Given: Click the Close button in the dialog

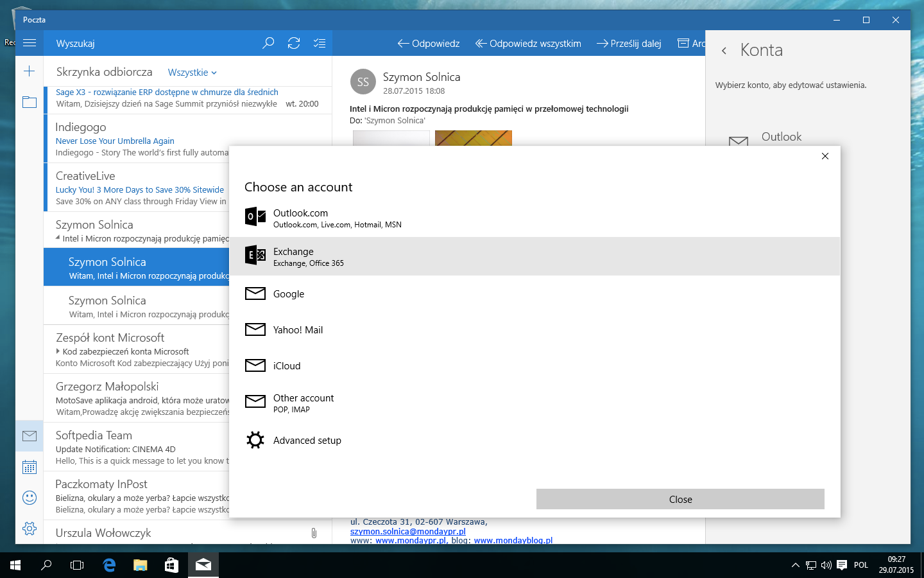Looking at the screenshot, I should coord(680,499).
